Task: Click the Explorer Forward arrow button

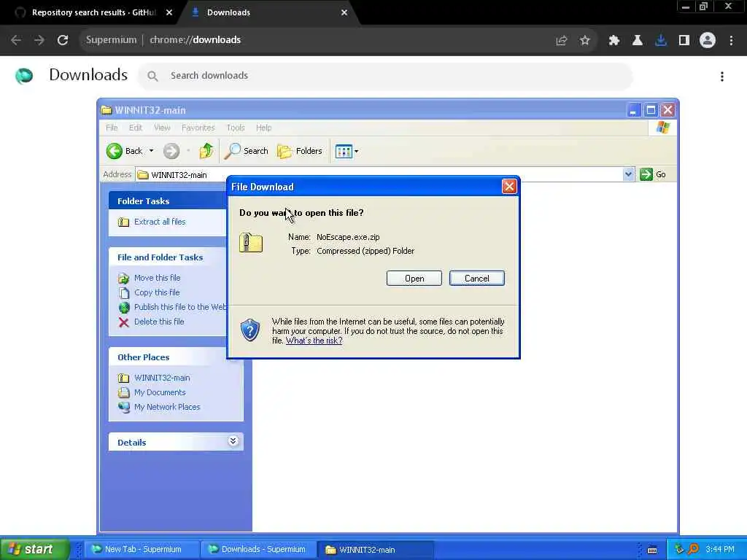Action: [171, 151]
